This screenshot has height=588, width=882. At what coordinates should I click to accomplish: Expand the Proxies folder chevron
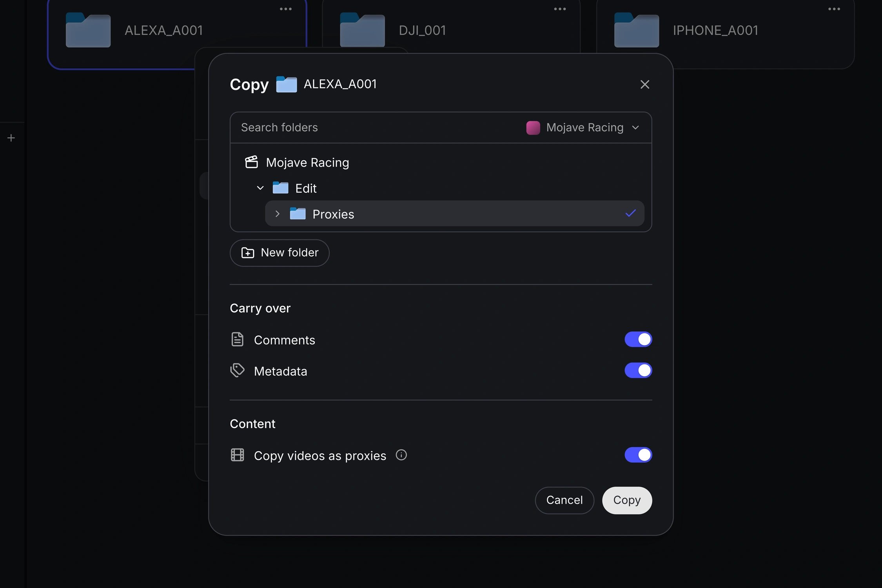point(277,214)
